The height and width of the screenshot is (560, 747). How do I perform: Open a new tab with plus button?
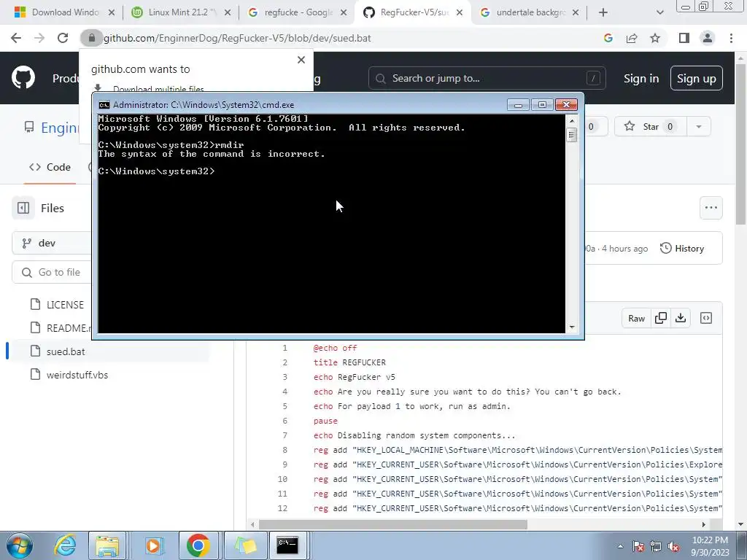coord(603,12)
